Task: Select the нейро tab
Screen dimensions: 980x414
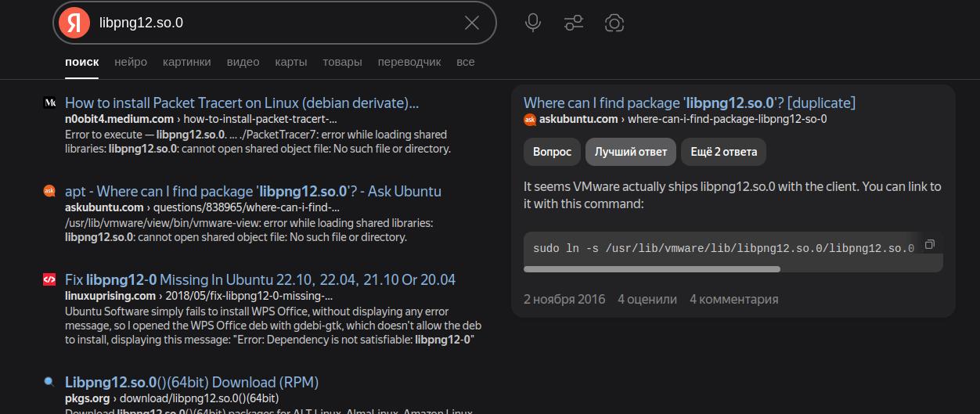Action: pos(131,62)
